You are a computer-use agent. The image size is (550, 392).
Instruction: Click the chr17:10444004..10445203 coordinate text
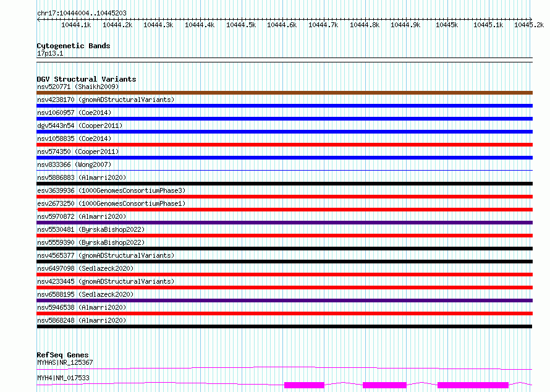coord(82,13)
